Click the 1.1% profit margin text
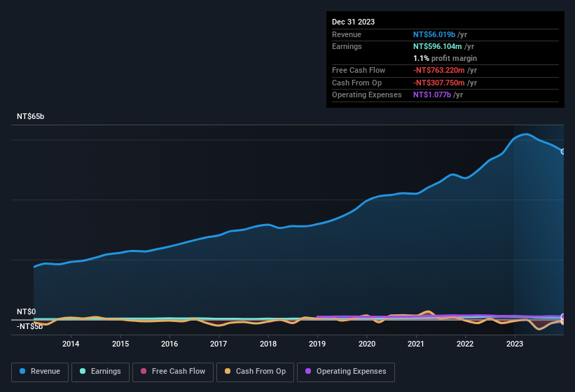 445,58
